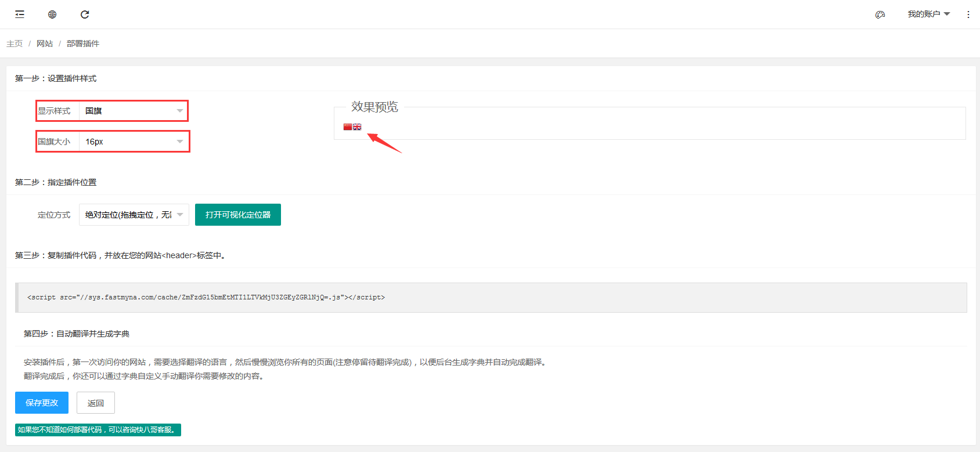Click the 第一步:设置插件样式 heading
Viewport: 980px width, 452px height.
pyautogui.click(x=56, y=78)
